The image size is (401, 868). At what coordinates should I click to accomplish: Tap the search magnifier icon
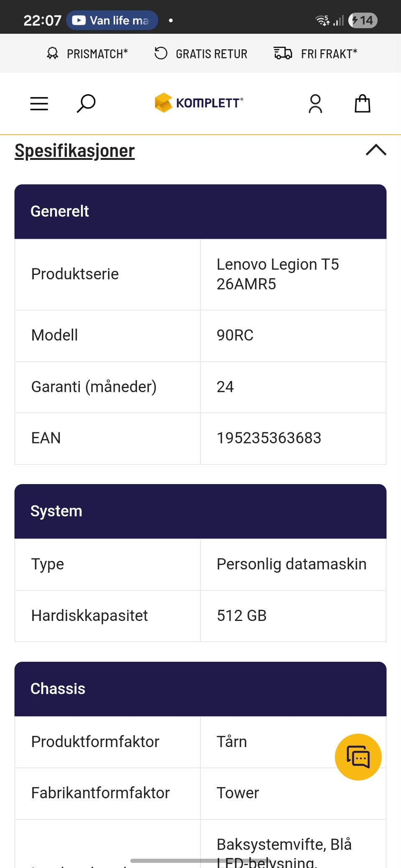pyautogui.click(x=86, y=103)
